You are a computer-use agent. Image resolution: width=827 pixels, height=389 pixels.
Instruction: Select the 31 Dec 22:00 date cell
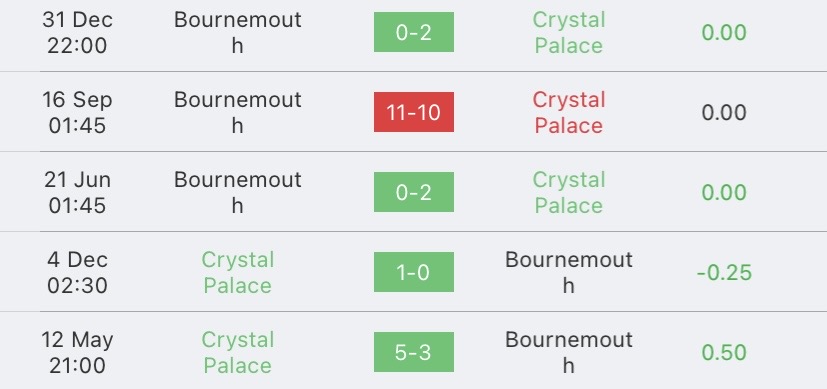78,33
